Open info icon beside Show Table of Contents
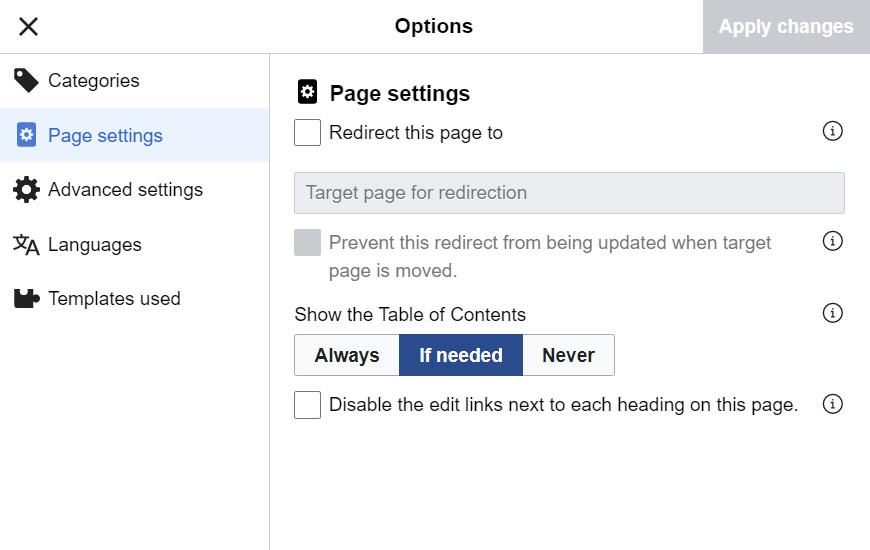Image resolution: width=870 pixels, height=550 pixels. pos(832,313)
